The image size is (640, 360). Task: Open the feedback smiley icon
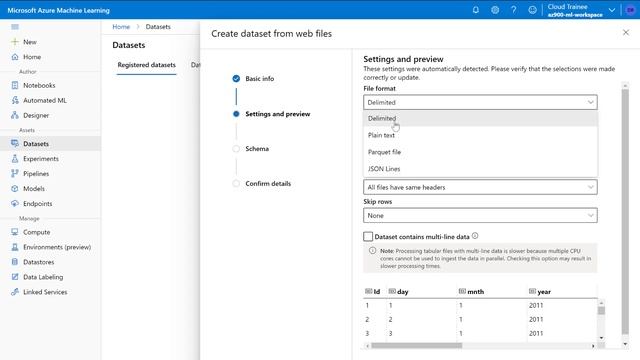point(532,10)
